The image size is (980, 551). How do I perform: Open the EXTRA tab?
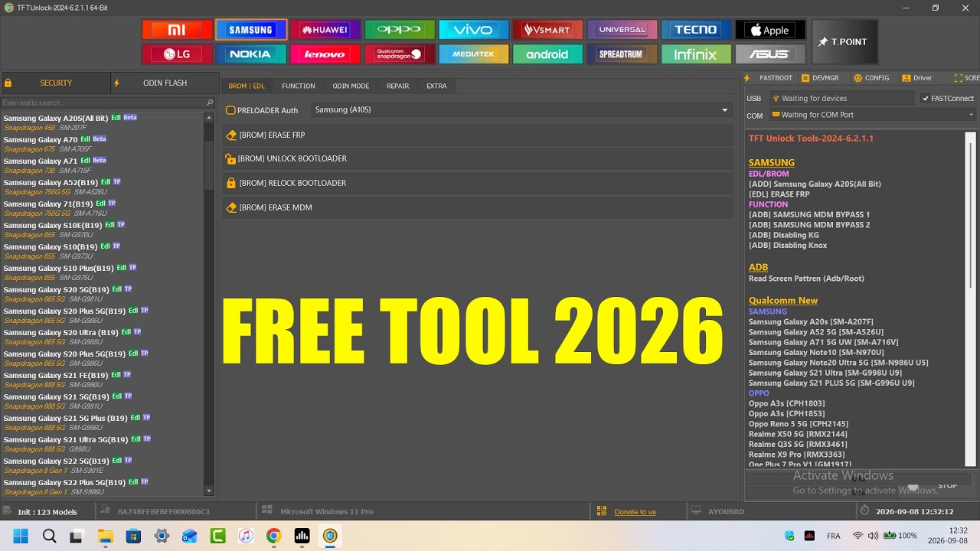pos(436,86)
